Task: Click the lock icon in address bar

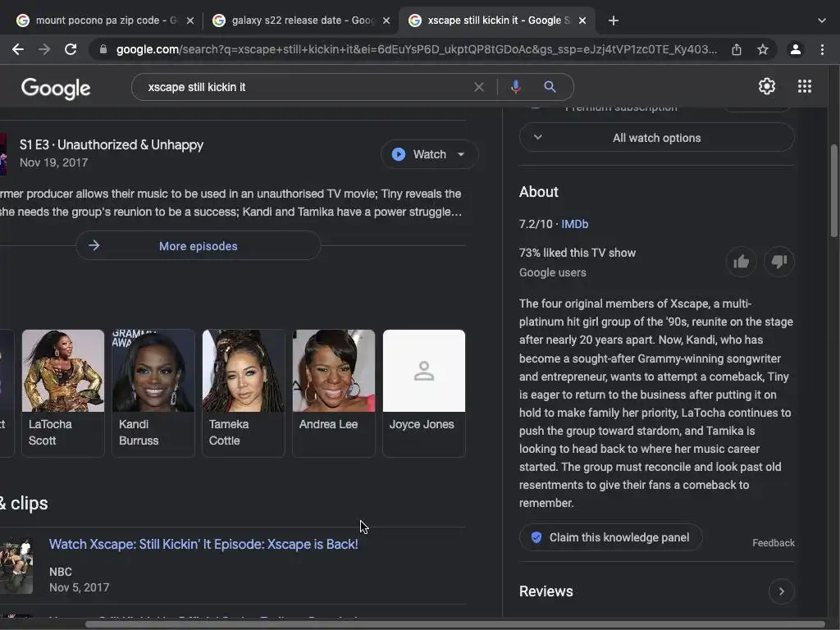Action: click(x=103, y=50)
